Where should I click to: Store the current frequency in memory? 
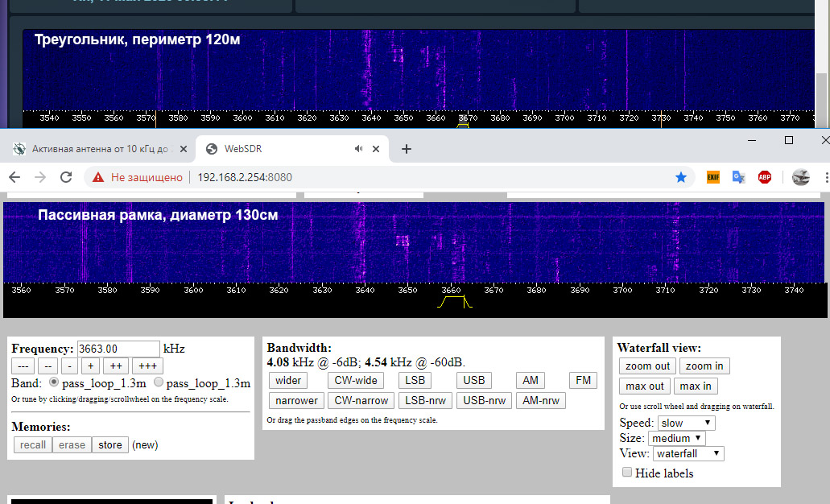(x=110, y=444)
